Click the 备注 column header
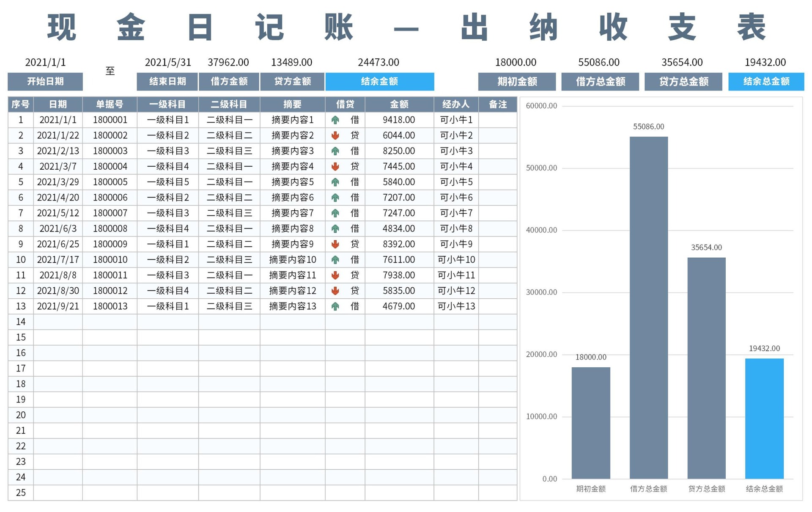 tap(498, 105)
